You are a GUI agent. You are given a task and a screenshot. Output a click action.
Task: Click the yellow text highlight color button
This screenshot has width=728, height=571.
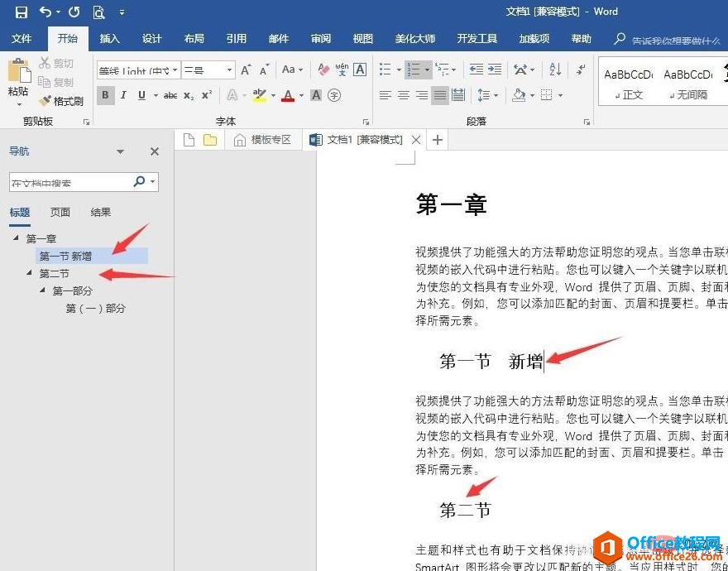[x=259, y=95]
